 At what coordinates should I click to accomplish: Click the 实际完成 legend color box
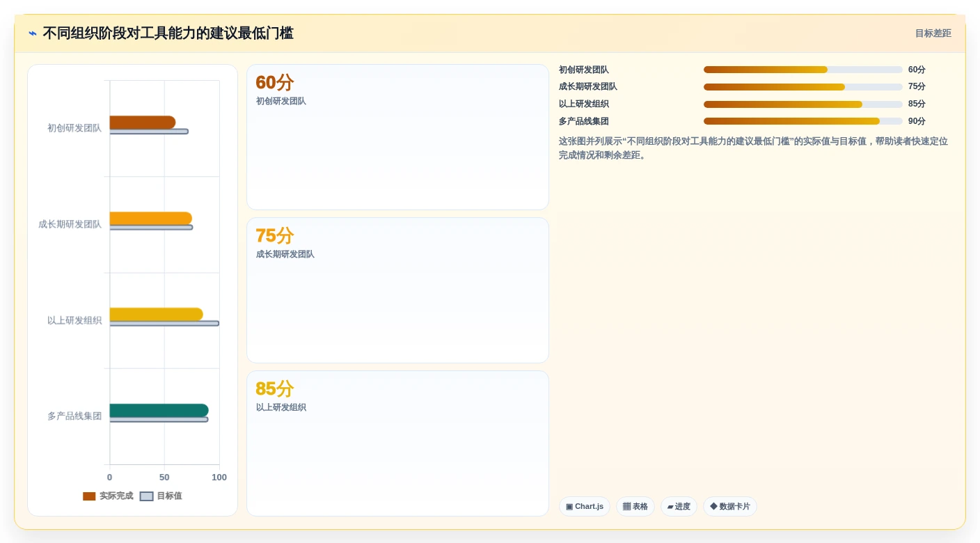(x=89, y=496)
